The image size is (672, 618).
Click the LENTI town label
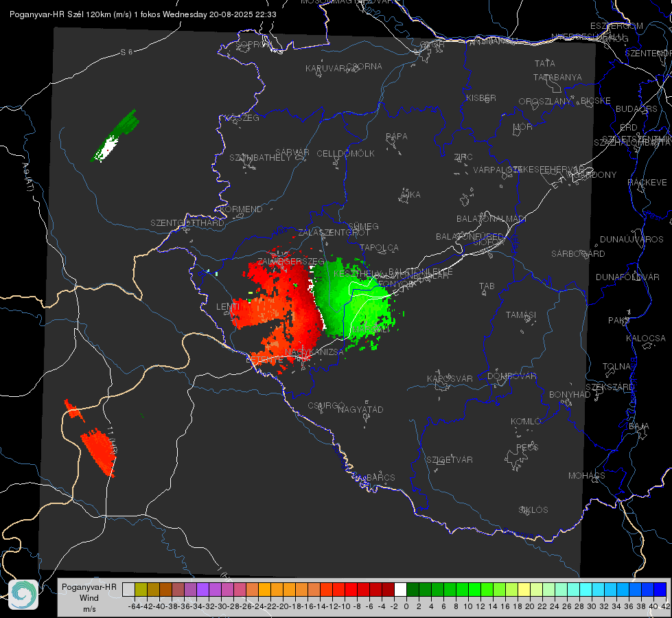point(228,307)
